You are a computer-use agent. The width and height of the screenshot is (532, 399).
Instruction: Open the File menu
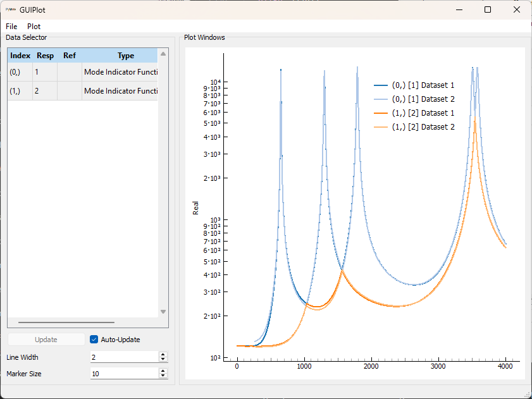coord(11,26)
